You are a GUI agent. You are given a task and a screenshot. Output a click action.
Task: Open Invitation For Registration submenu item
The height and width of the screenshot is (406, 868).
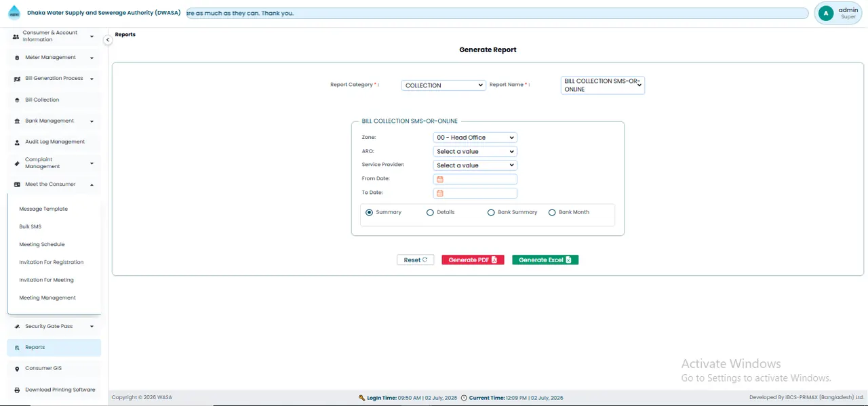pyautogui.click(x=52, y=262)
